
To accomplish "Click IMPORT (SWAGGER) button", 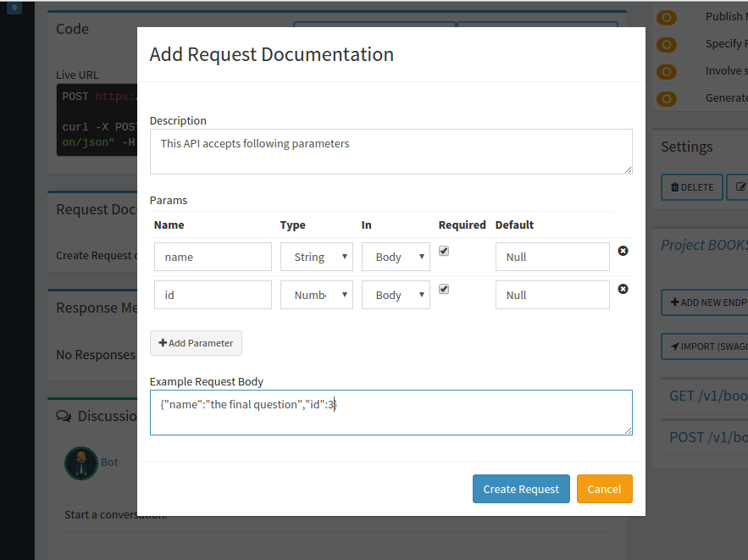I will tap(705, 347).
